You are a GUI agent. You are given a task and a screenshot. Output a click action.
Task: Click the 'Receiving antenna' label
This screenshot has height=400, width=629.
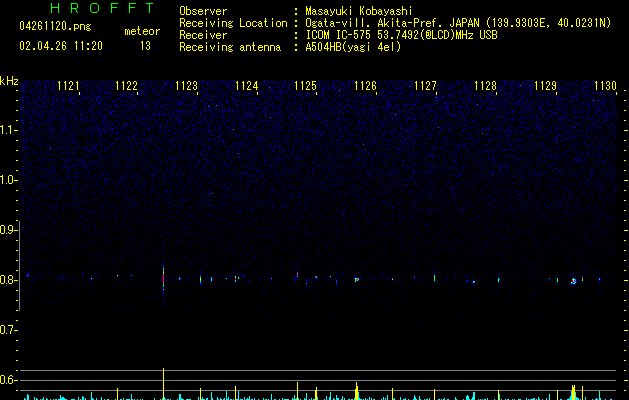click(230, 47)
